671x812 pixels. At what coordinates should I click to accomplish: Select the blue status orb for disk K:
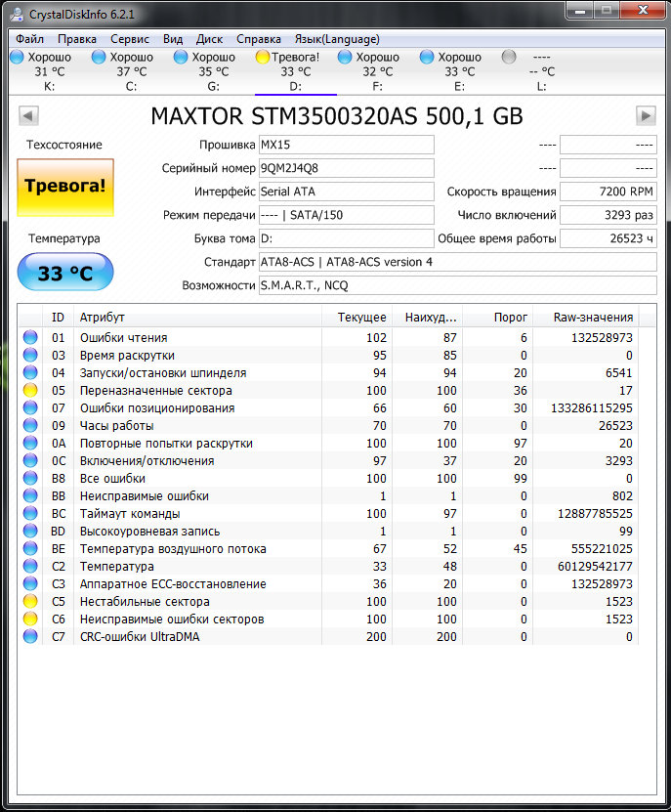[x=17, y=57]
